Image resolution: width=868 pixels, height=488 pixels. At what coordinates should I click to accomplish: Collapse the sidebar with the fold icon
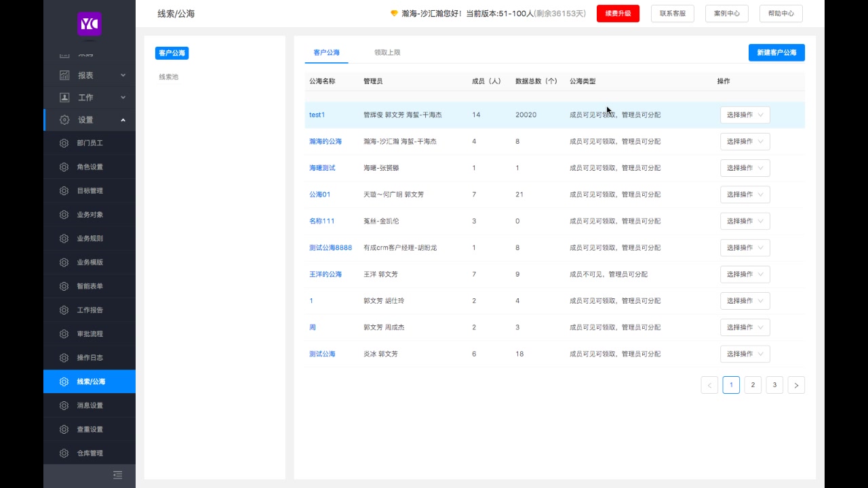[118, 475]
